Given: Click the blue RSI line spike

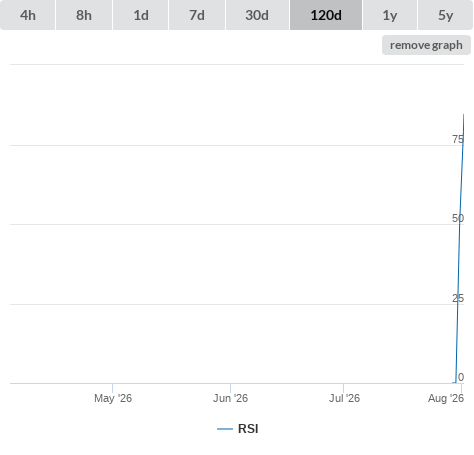Looking at the screenshot, I should (x=460, y=248).
